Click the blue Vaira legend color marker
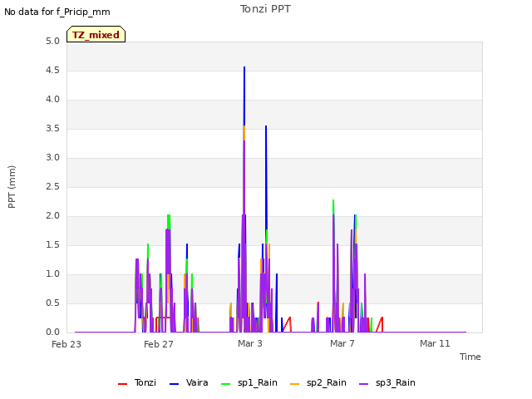This screenshot has height=399, width=532. click(174, 384)
